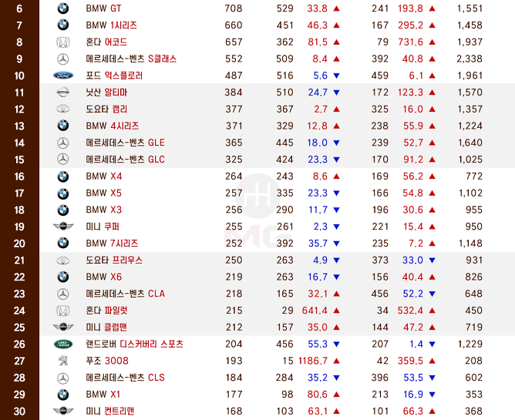Click the Honda logo beside 혼다 파일럿
Image resolution: width=515 pixels, height=420 pixels.
point(63,311)
